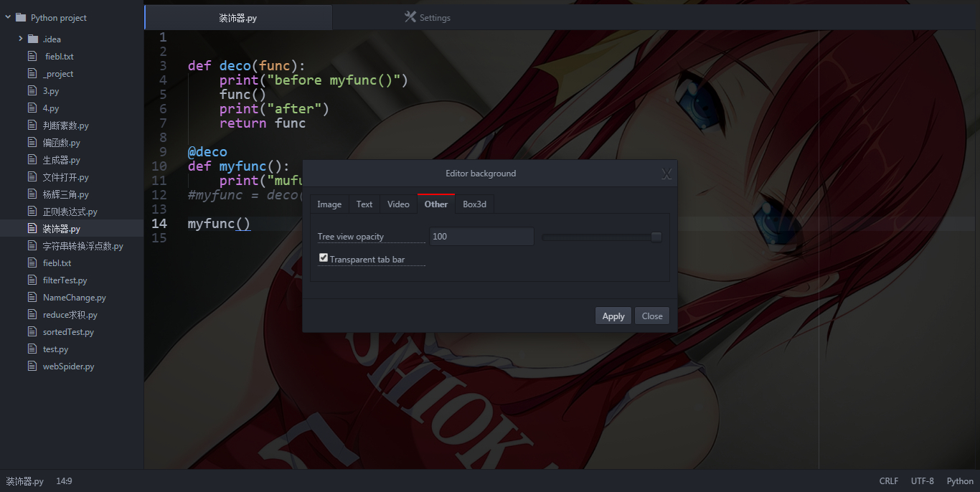This screenshot has height=492, width=980.
Task: Click file icon beside the first fiebl.txt entry
Action: click(x=32, y=56)
